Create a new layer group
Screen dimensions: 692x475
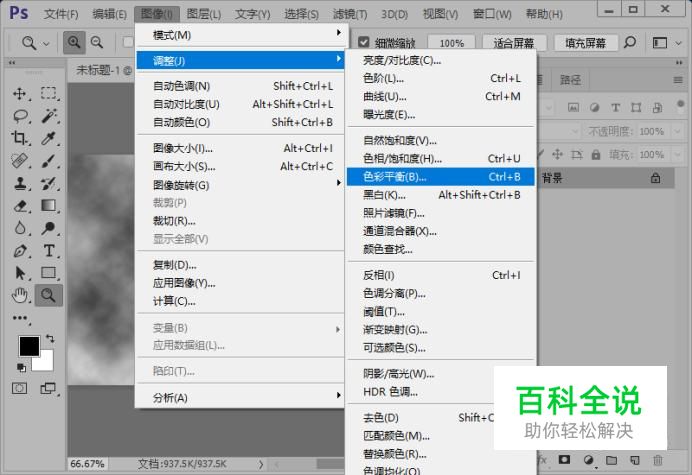pyautogui.click(x=612, y=460)
